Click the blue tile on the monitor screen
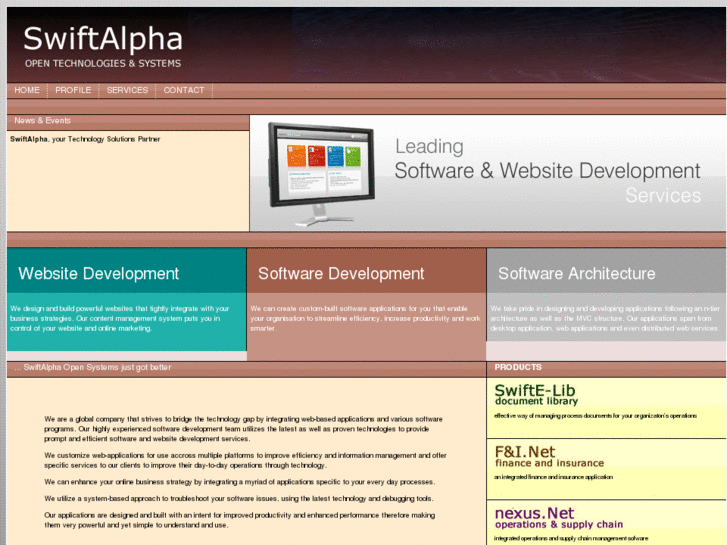 [x=337, y=156]
